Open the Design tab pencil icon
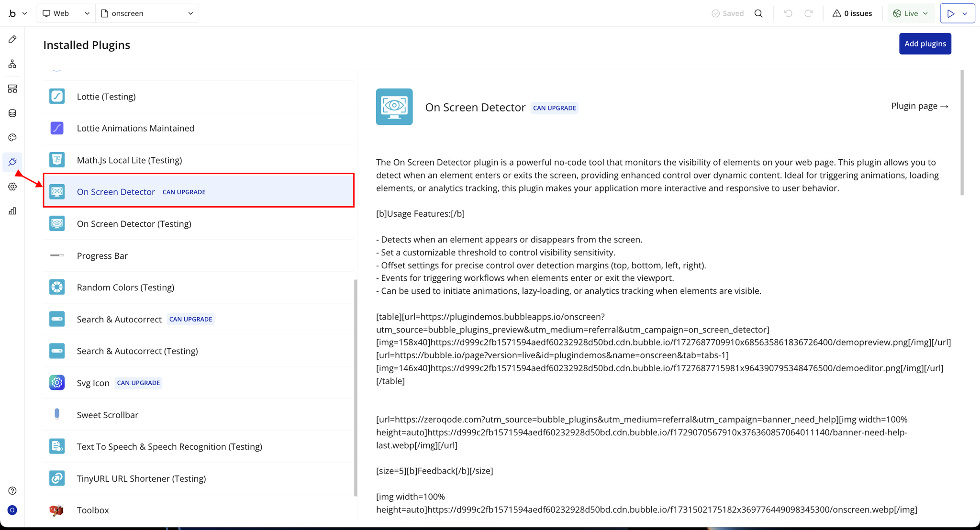Screen dimensions: 980x530 12,39
